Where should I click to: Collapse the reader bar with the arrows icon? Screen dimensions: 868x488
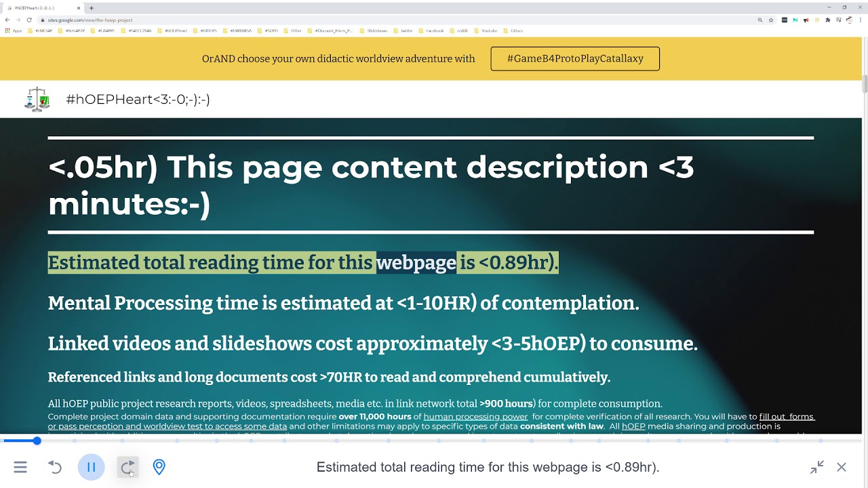[x=817, y=467]
